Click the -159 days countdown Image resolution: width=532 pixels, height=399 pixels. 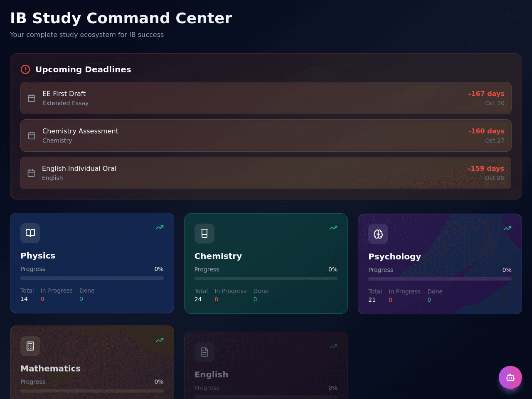point(486,168)
